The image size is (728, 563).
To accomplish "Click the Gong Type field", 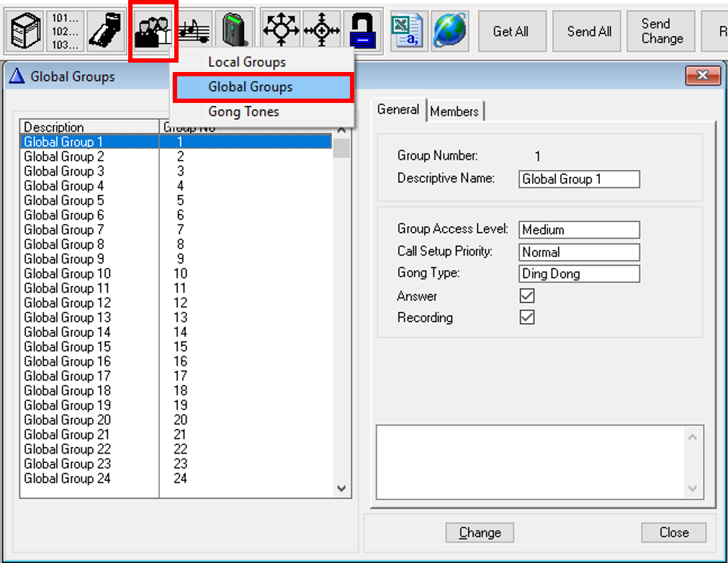I will pos(579,274).
